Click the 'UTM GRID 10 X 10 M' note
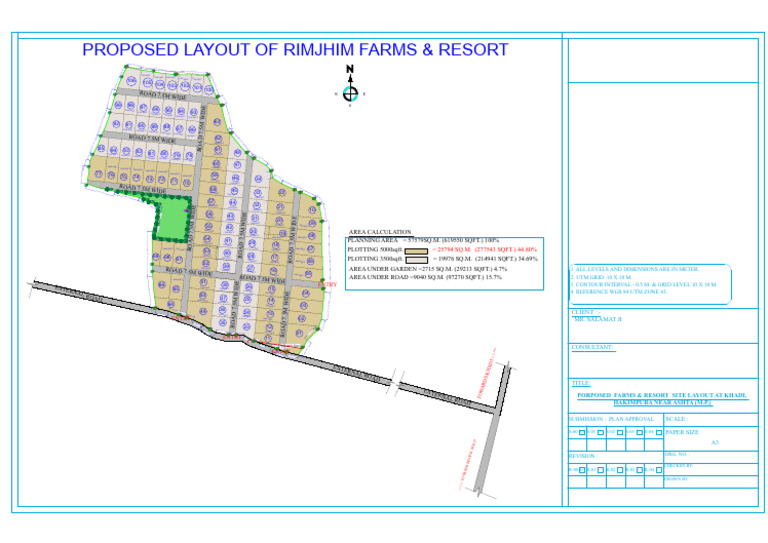This screenshot has width=768, height=543. pyautogui.click(x=601, y=277)
